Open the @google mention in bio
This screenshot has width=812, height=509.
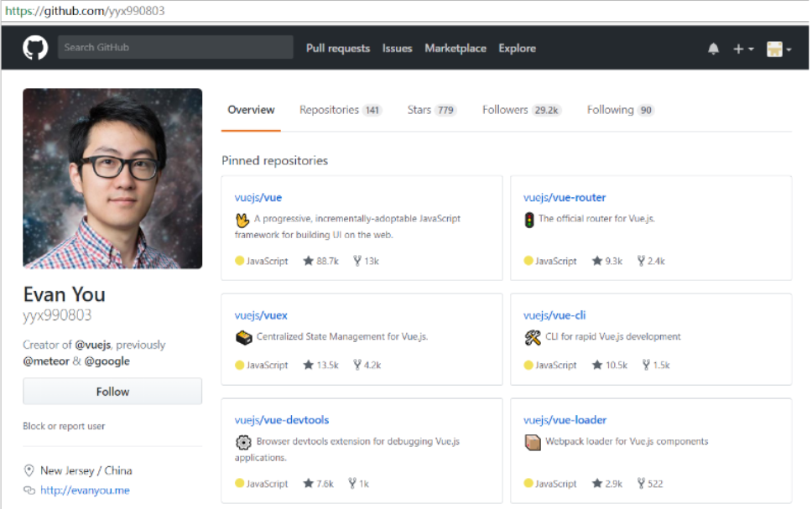107,361
